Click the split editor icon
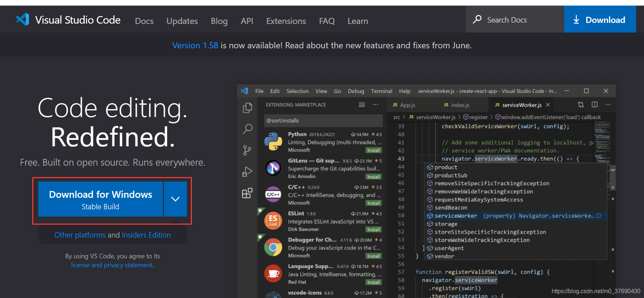The width and height of the screenshot is (644, 298). pyautogui.click(x=595, y=104)
